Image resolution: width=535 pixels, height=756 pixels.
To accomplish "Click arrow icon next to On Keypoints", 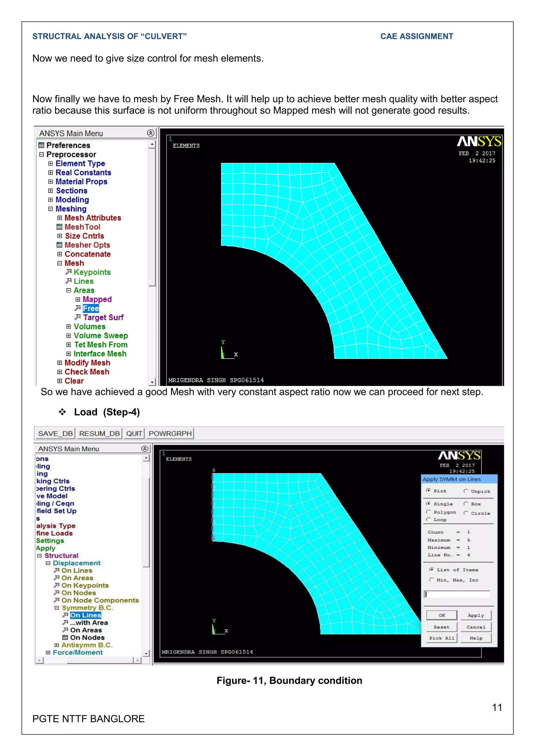I will [x=57, y=585].
